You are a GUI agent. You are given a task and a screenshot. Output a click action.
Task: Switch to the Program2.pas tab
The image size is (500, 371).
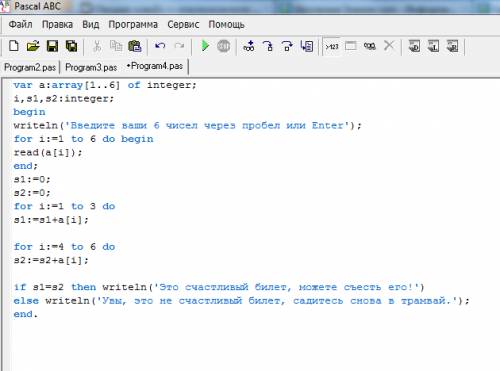click(x=30, y=67)
